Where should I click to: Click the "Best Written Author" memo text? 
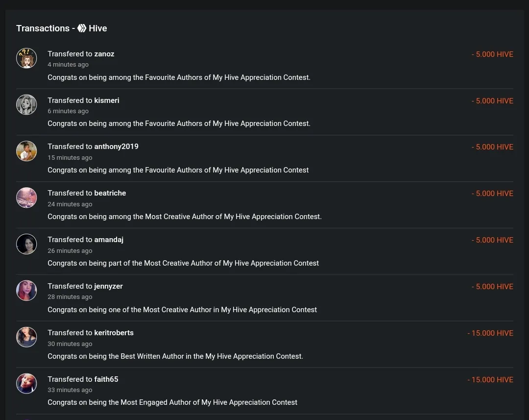pyautogui.click(x=175, y=356)
